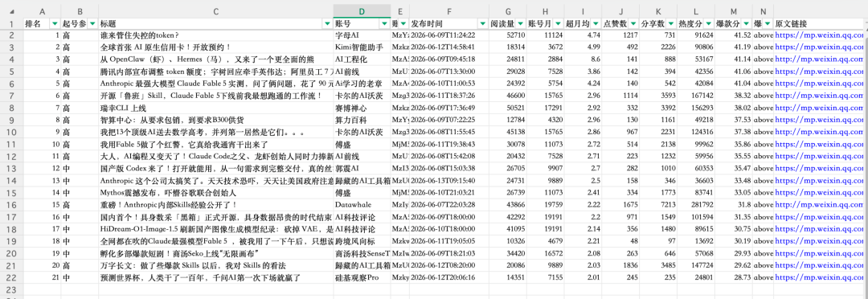The image size is (868, 299).
Task: Open the article link in the Datawhale row
Action: click(819, 204)
